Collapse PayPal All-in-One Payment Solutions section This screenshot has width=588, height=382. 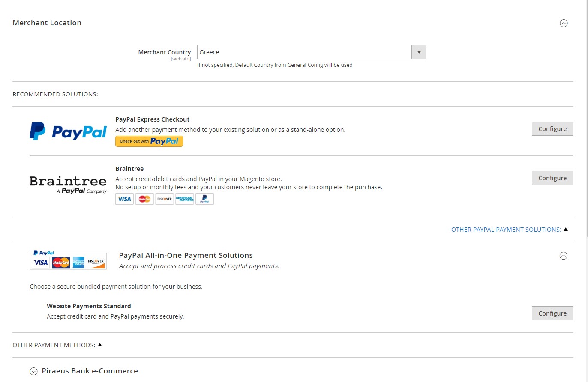[x=564, y=256]
